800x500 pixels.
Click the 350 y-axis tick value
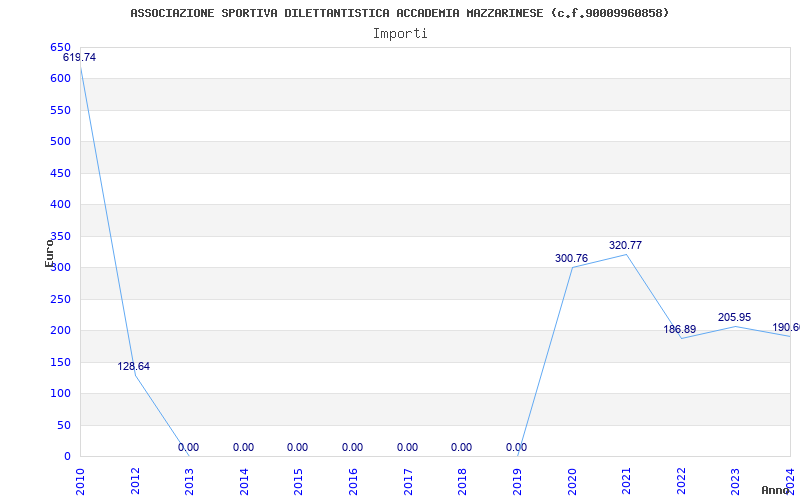coord(60,236)
